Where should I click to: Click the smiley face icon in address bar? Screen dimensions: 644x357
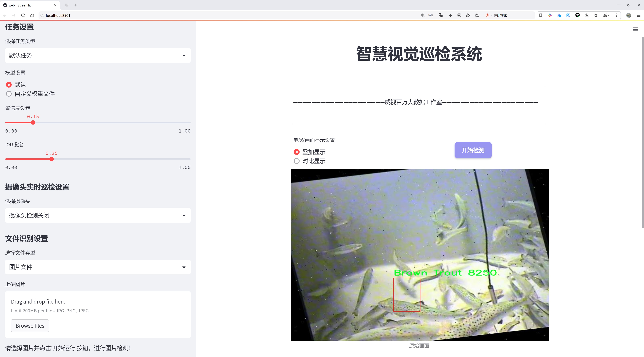[459, 15]
